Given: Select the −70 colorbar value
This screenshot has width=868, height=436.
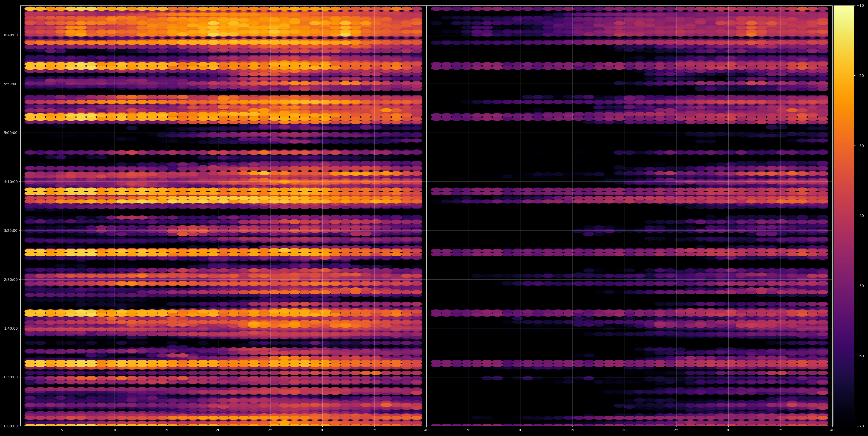Looking at the screenshot, I should (860, 426).
